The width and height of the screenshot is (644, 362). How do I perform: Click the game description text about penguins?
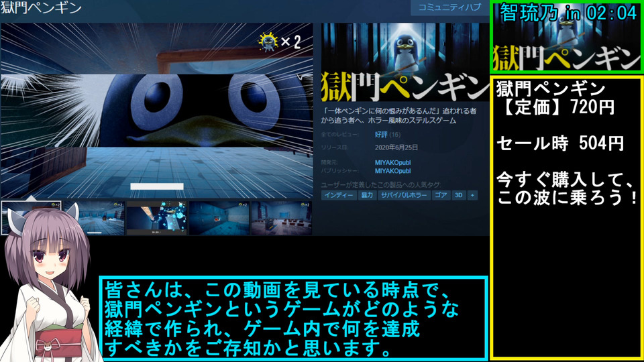(398, 116)
